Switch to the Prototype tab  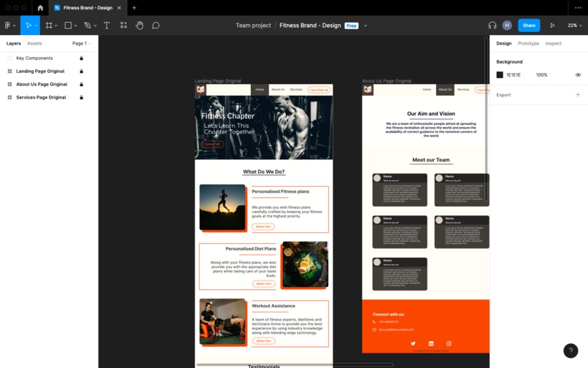pyautogui.click(x=528, y=44)
